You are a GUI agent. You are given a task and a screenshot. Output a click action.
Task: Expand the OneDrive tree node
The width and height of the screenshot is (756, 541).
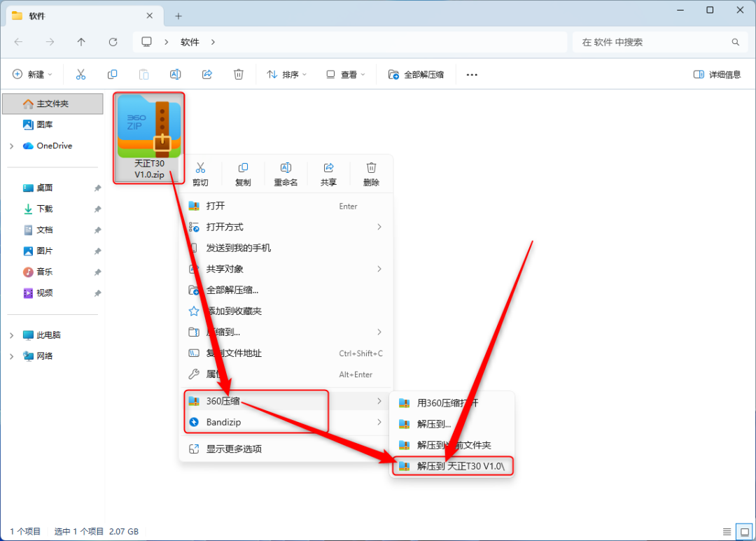(12, 146)
